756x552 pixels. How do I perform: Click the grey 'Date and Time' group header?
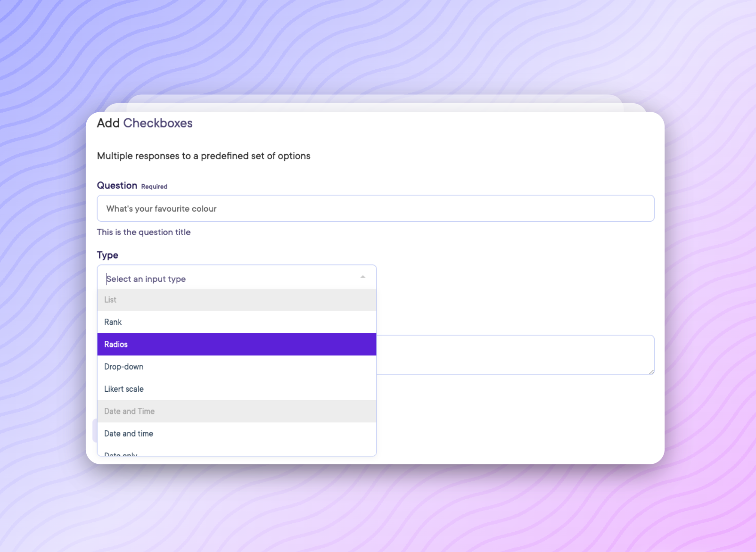(237, 412)
